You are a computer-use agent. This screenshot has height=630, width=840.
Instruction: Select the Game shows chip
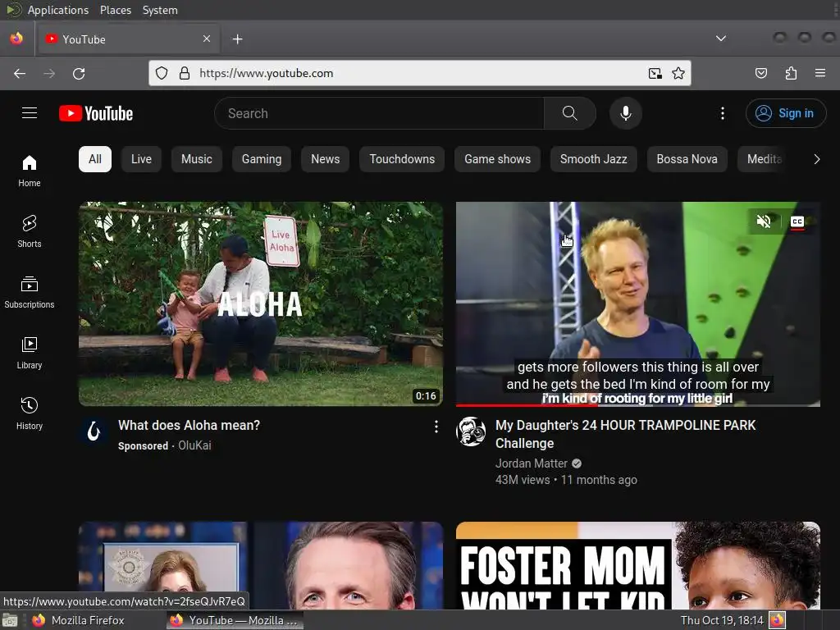[x=497, y=159]
